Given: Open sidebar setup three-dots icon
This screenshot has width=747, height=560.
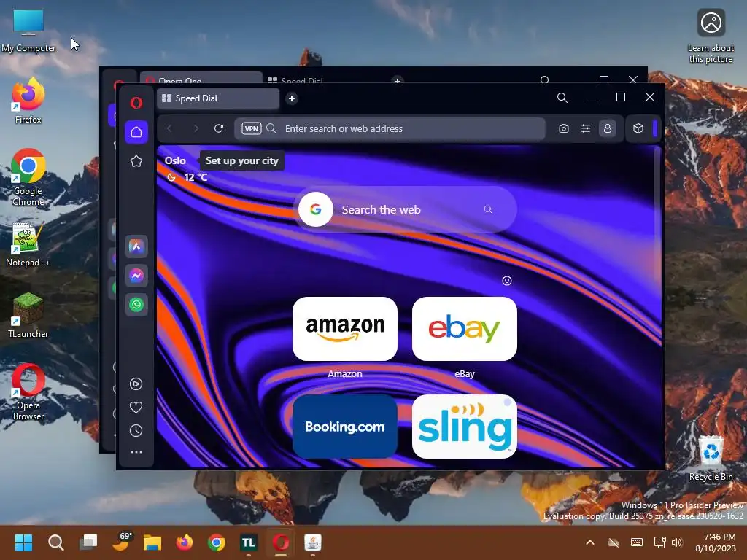Looking at the screenshot, I should click(136, 452).
